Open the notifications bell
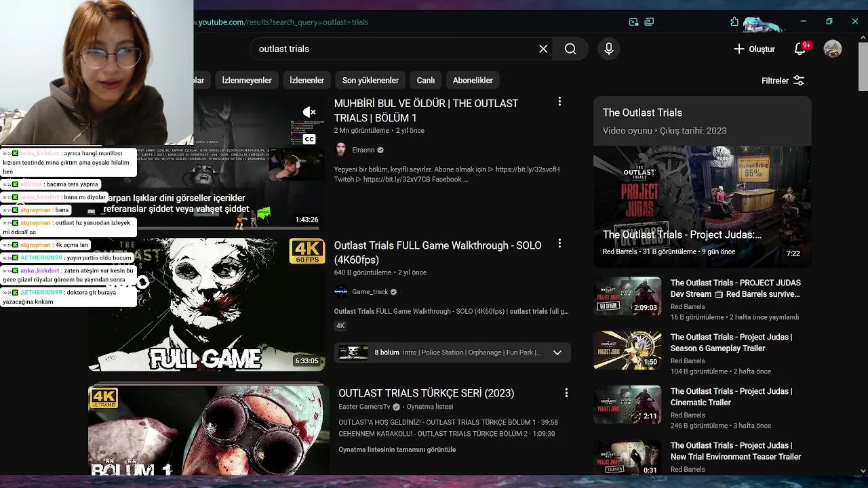 [800, 49]
